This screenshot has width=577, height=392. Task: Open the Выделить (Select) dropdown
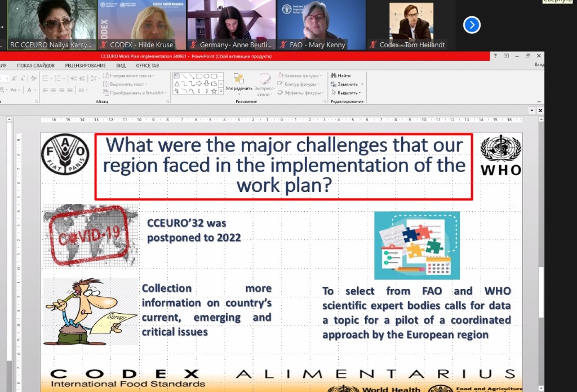347,93
